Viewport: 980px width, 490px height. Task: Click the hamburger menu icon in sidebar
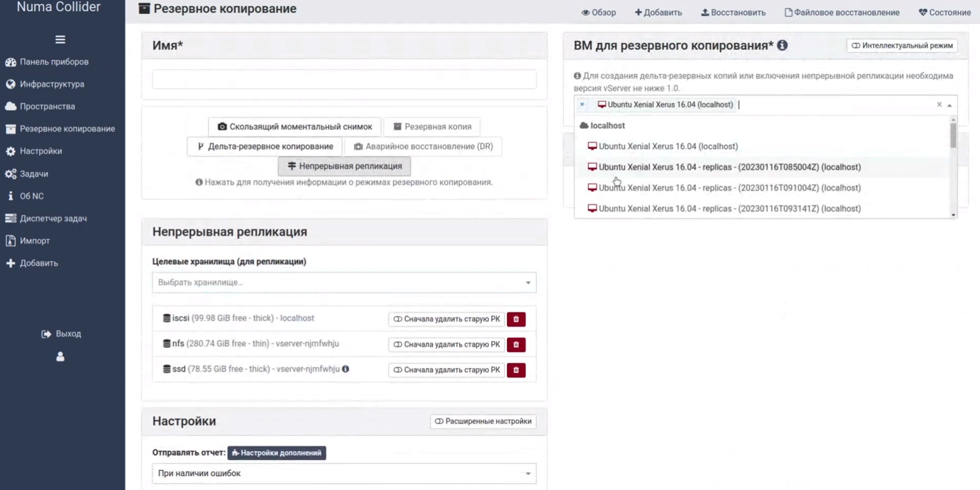tap(60, 40)
